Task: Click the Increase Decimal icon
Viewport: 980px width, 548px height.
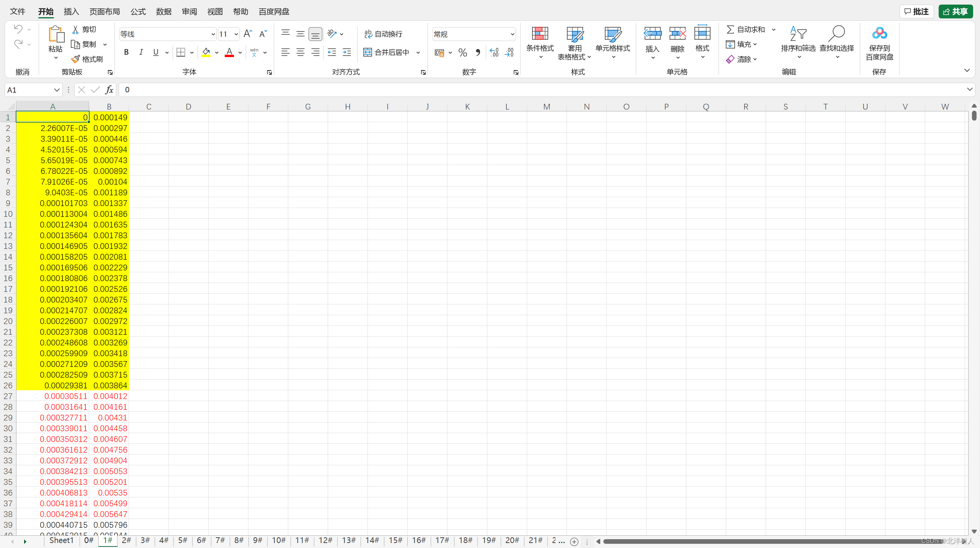Action: pos(494,52)
